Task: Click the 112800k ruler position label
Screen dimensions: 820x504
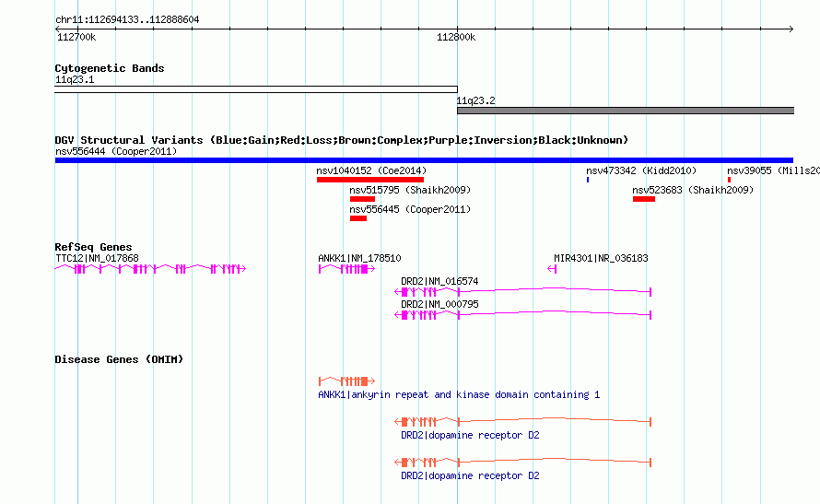Action: click(x=456, y=37)
